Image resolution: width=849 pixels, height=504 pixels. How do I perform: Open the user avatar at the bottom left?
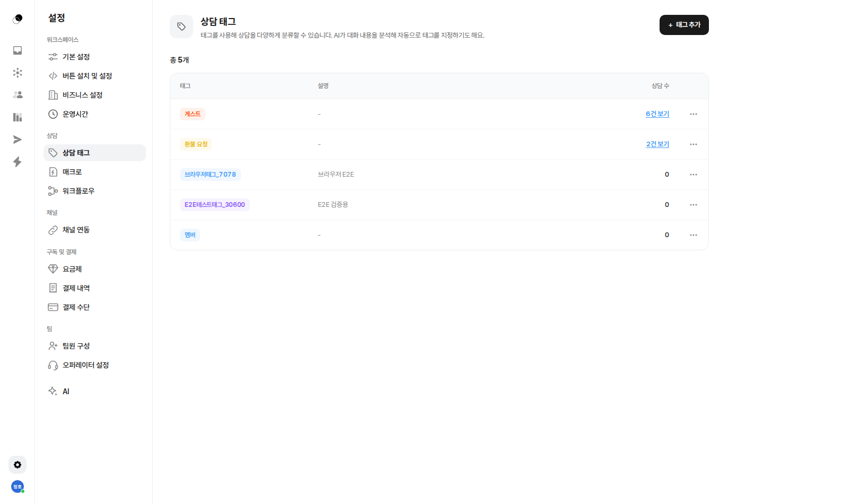pyautogui.click(x=18, y=486)
